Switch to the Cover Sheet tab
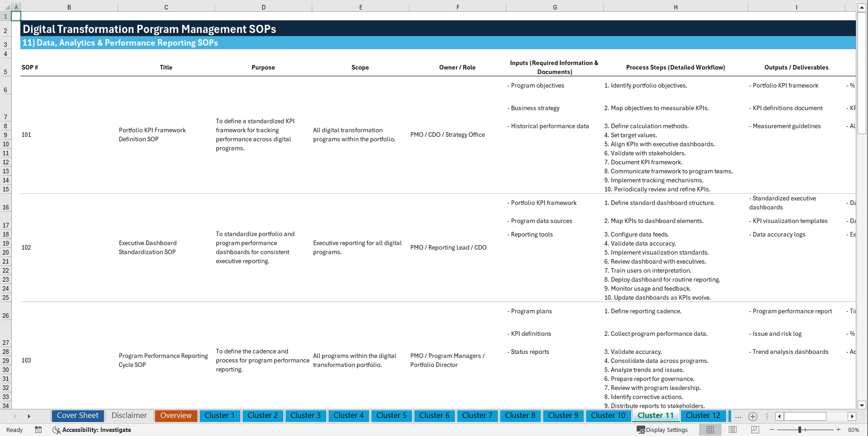 (x=77, y=416)
